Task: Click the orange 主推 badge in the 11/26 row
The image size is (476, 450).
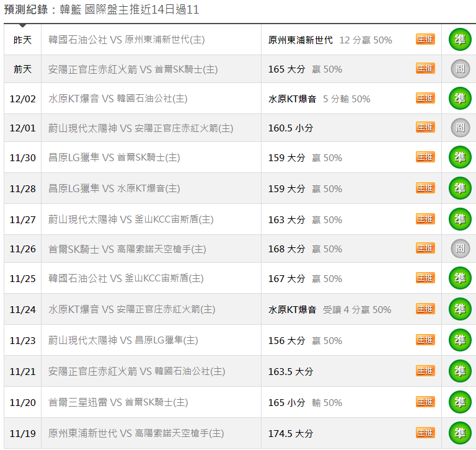Action: [425, 248]
